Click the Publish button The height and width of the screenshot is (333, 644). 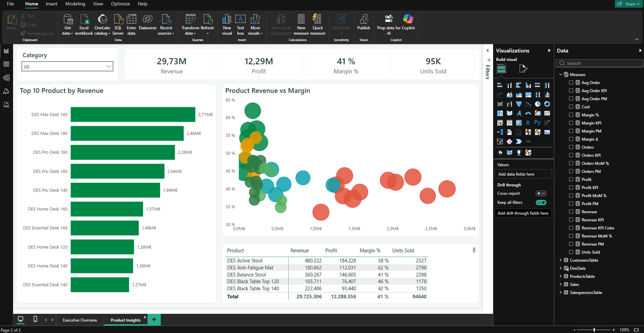coord(363,23)
